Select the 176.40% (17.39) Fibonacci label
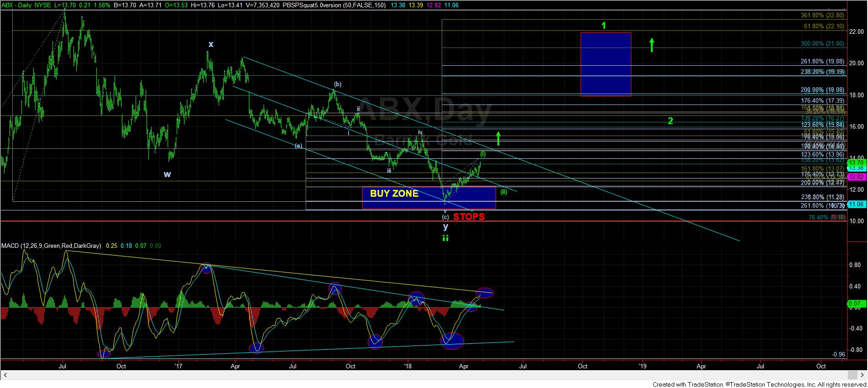 823,100
